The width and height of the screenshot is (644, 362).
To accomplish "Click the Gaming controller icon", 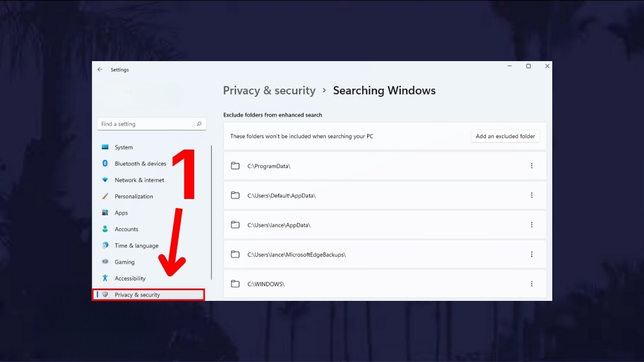I will coord(105,262).
